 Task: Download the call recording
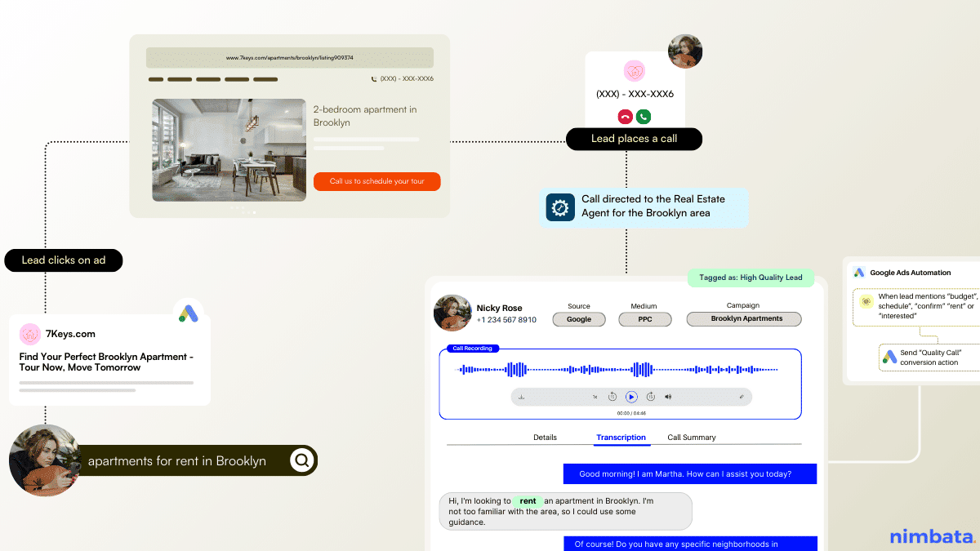[522, 396]
